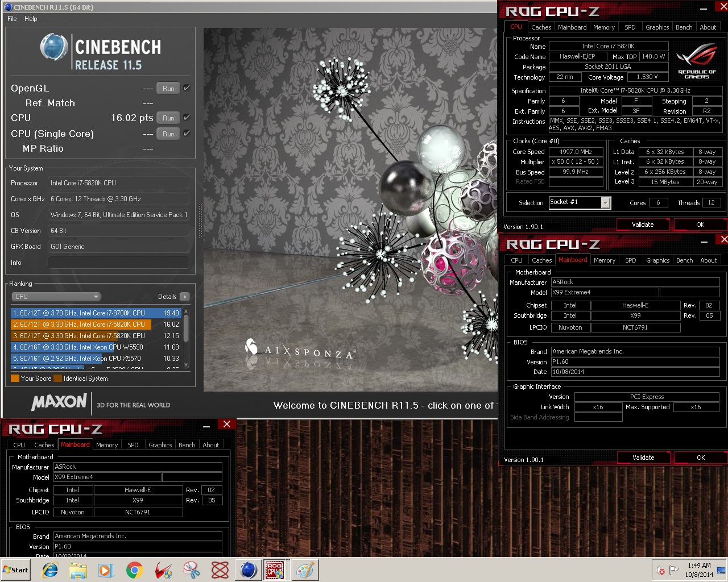The height and width of the screenshot is (582, 728).
Task: Open About tab in top-right CPU-Z
Action: [x=708, y=27]
